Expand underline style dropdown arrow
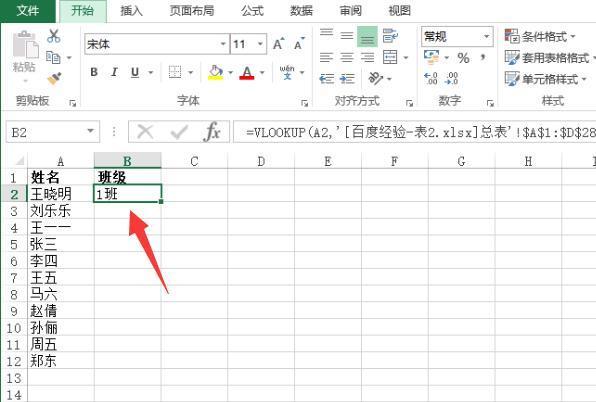This screenshot has height=402, width=596. (x=151, y=72)
